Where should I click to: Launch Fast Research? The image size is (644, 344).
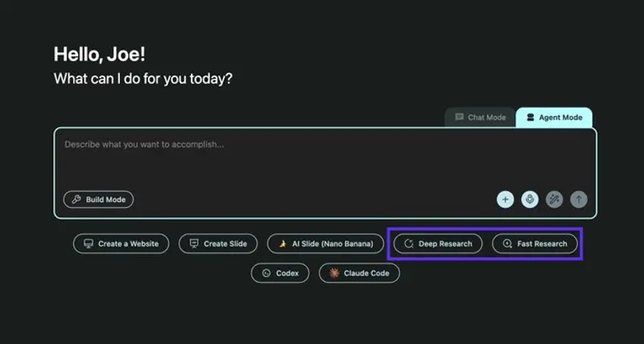pyautogui.click(x=535, y=243)
